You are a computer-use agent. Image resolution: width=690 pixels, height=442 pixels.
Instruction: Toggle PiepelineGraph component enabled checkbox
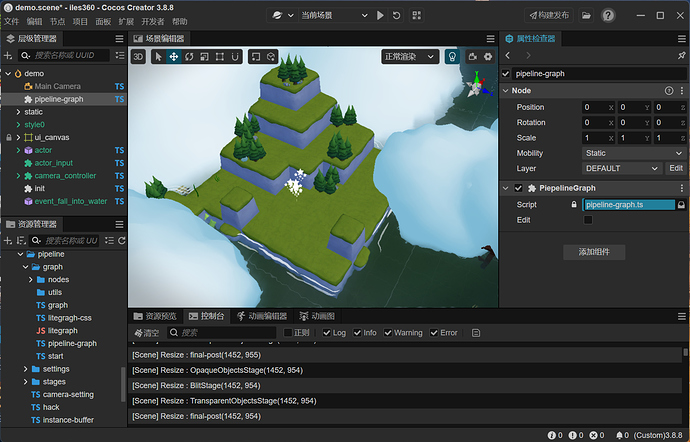tap(518, 188)
